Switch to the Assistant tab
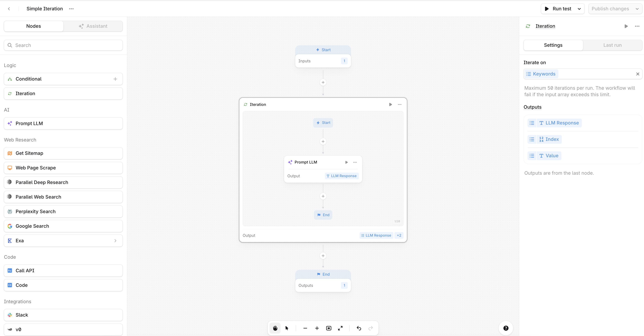This screenshot has height=336, width=644. click(93, 26)
